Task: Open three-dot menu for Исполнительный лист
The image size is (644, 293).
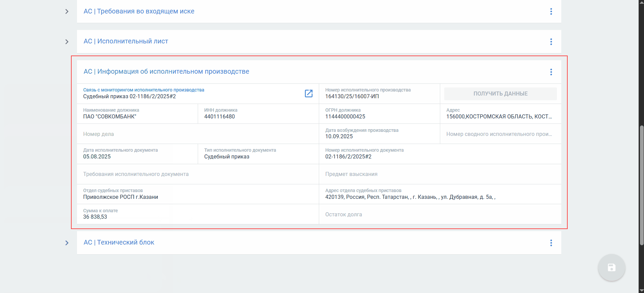Action: 551,42
